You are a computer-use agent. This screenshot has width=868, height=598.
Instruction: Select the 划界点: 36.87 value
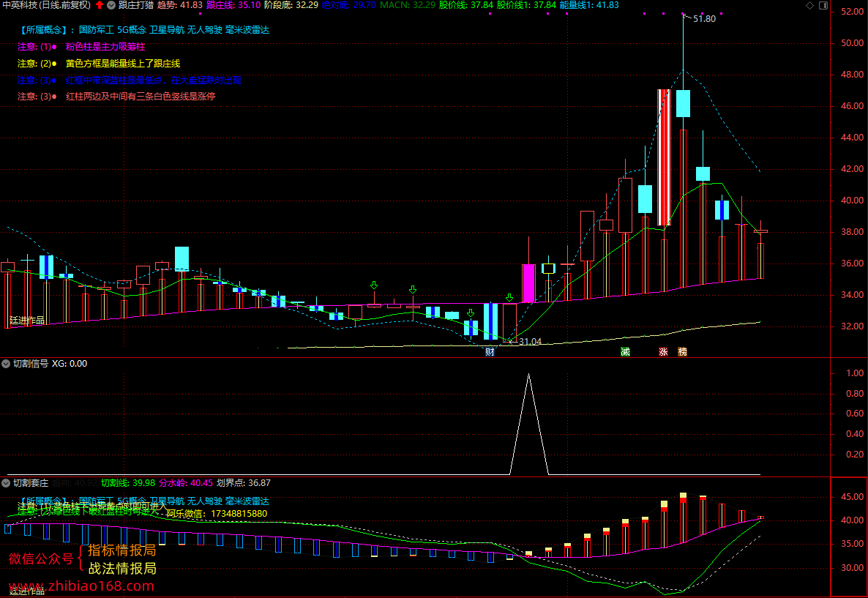click(x=244, y=483)
